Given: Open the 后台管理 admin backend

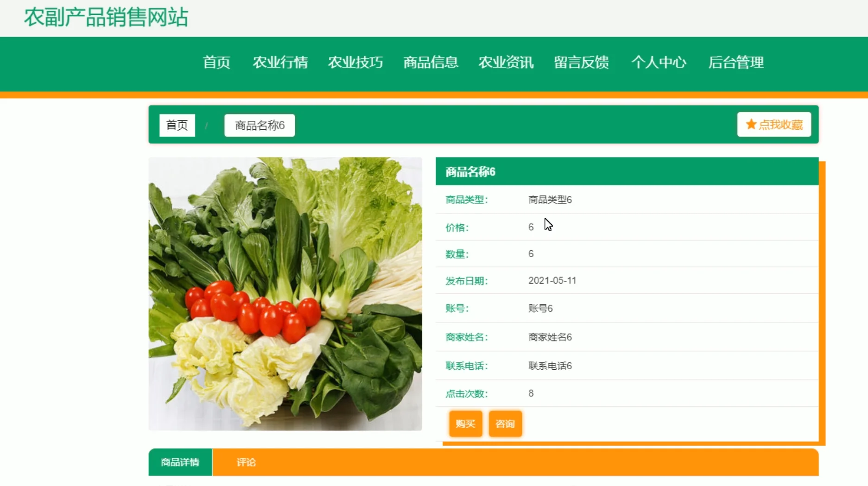Looking at the screenshot, I should (x=736, y=63).
